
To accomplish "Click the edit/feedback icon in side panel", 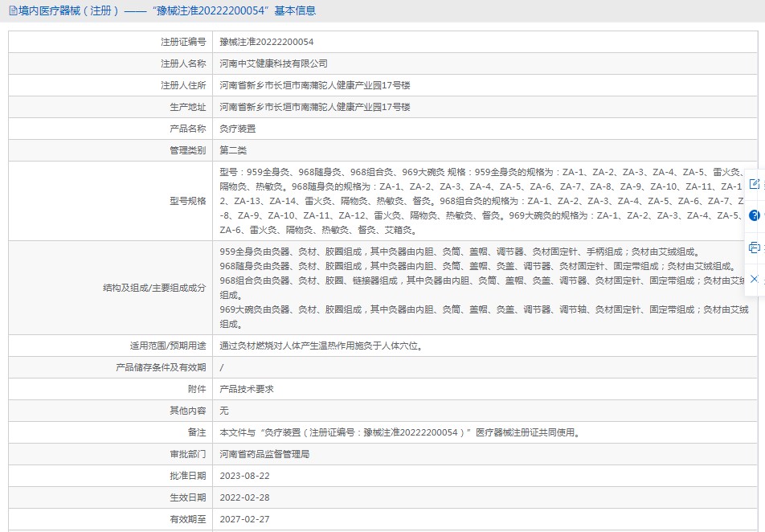I will [755, 184].
